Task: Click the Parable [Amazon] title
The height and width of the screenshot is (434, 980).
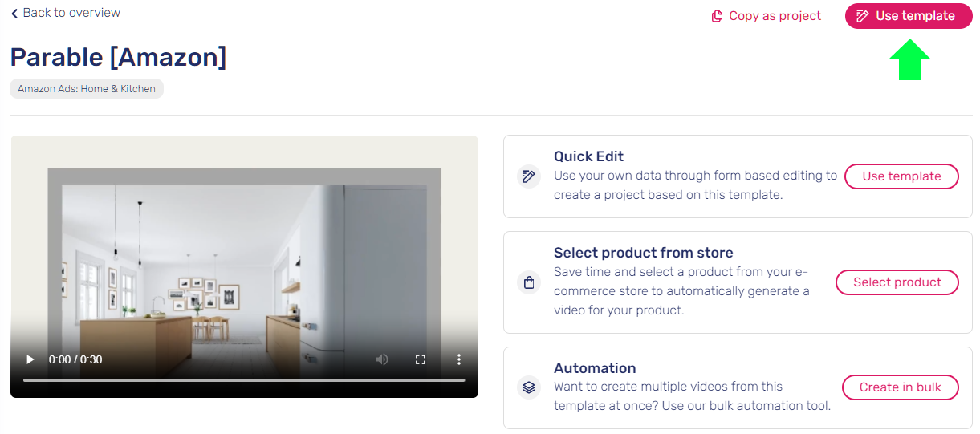Action: (x=118, y=57)
